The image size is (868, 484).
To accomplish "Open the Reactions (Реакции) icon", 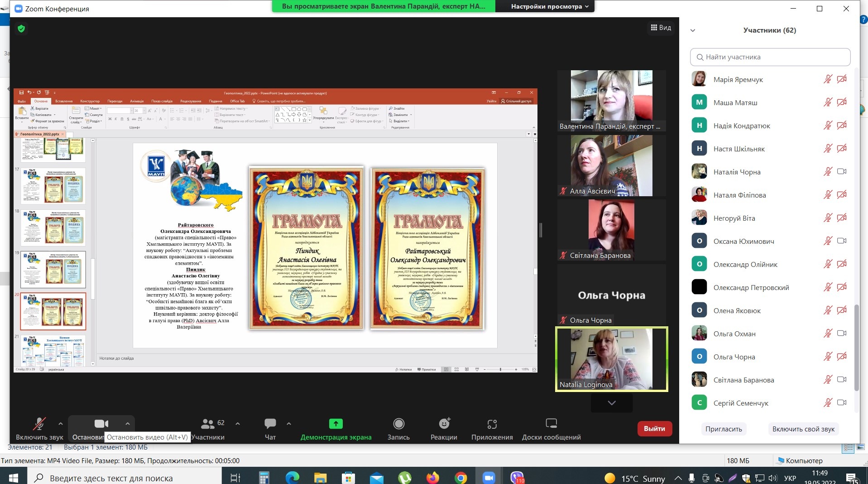I will 444,424.
